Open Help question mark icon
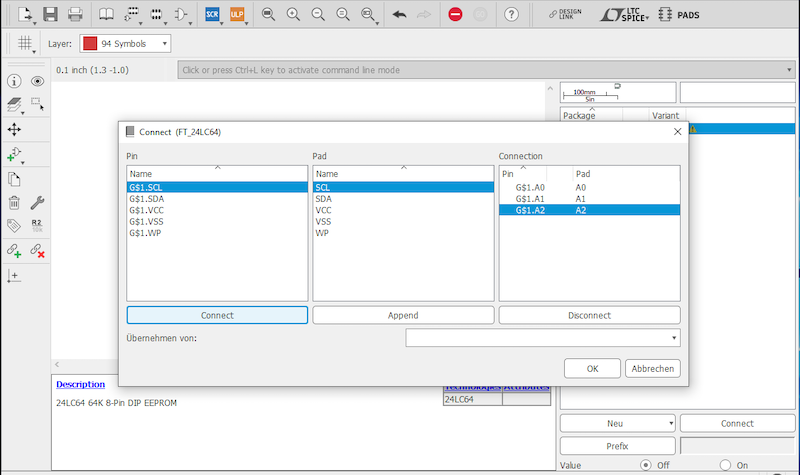The image size is (800, 475). coord(511,14)
